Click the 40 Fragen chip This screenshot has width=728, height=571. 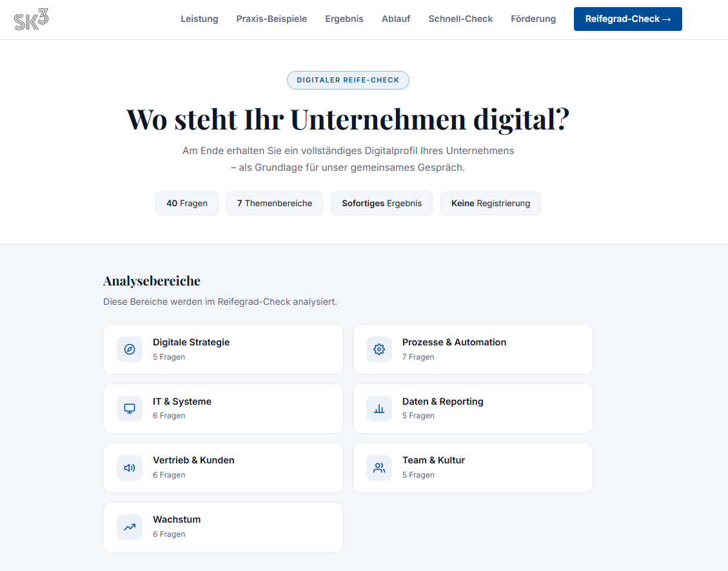coord(187,203)
